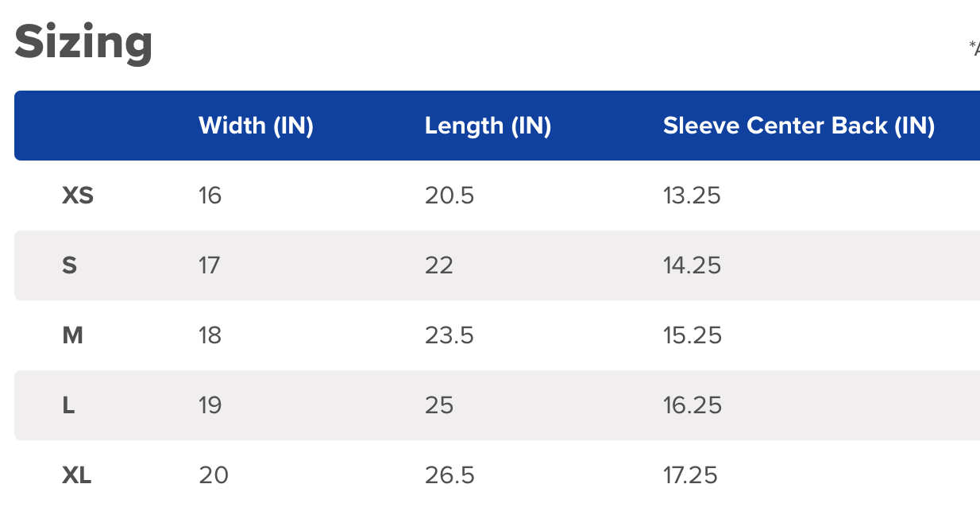The image size is (980, 515).
Task: Click the XL sleeve value 17.25
Action: (690, 475)
